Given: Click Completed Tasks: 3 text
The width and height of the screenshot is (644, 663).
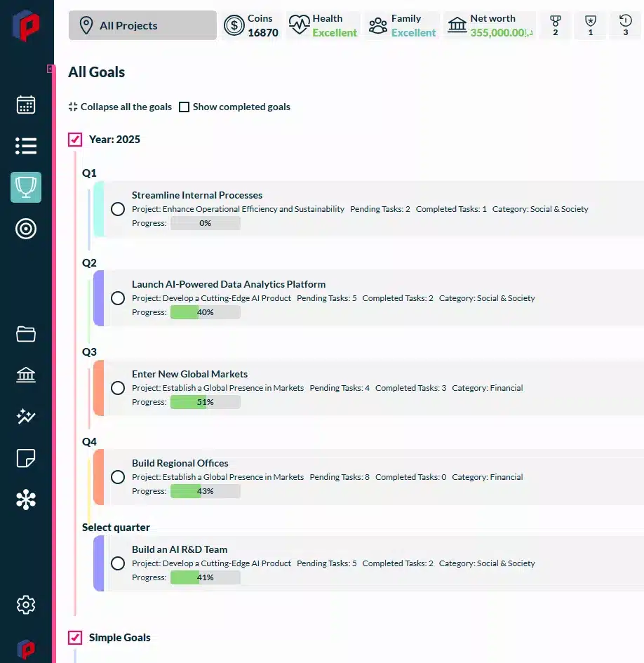Looking at the screenshot, I should (x=410, y=388).
